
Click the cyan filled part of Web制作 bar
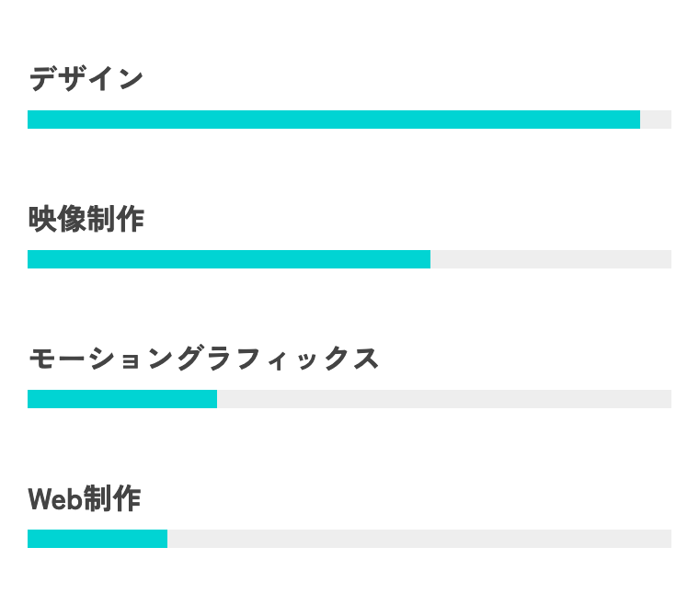click(x=97, y=539)
